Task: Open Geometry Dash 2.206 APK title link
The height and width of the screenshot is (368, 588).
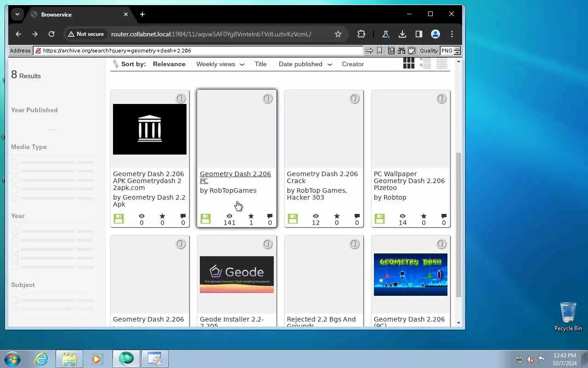Action: pos(148,181)
